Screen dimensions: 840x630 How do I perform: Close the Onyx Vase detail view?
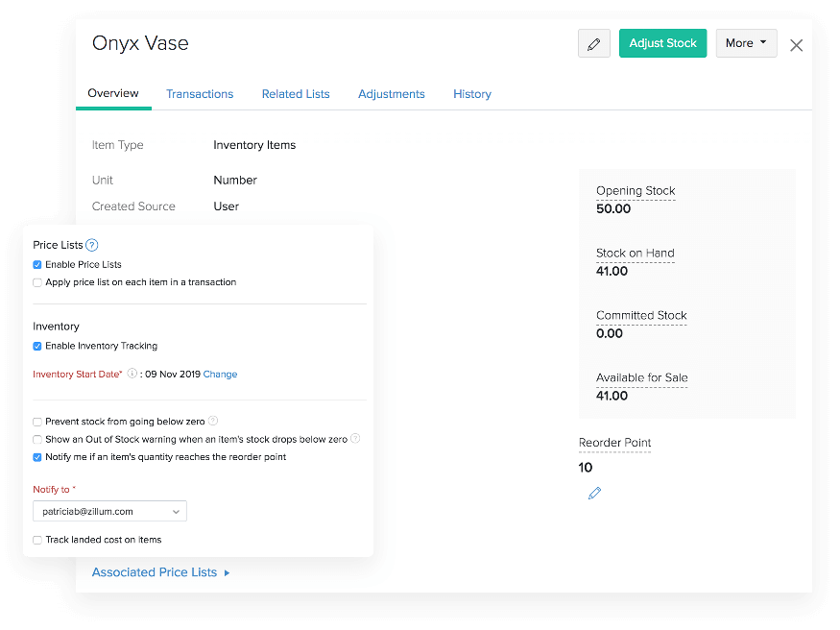[796, 44]
